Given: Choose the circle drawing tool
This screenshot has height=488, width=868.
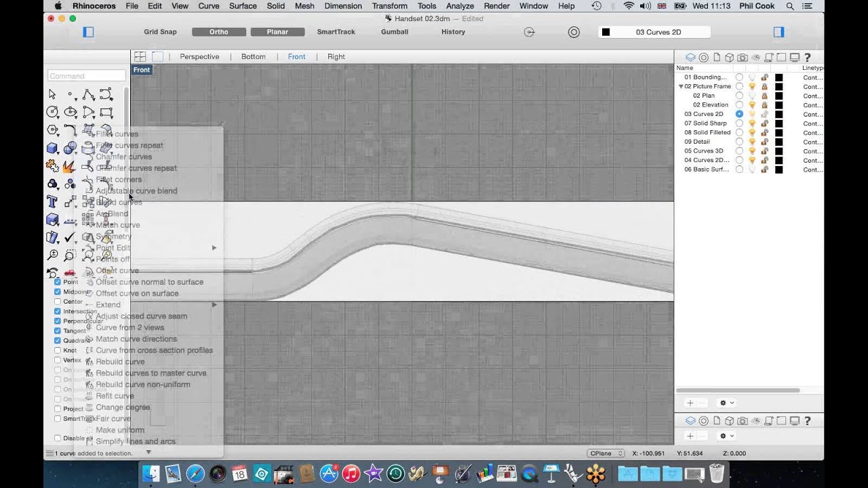Looking at the screenshot, I should point(52,112).
